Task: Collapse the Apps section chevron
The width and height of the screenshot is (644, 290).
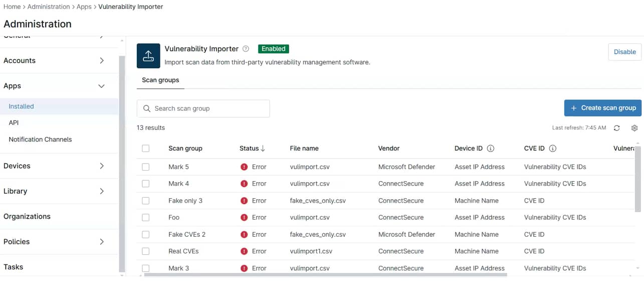Action: pyautogui.click(x=102, y=86)
